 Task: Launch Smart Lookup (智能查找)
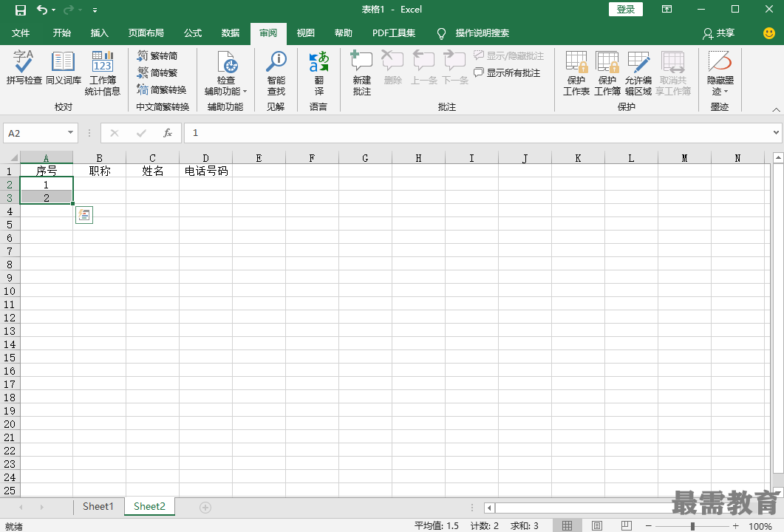pyautogui.click(x=276, y=73)
